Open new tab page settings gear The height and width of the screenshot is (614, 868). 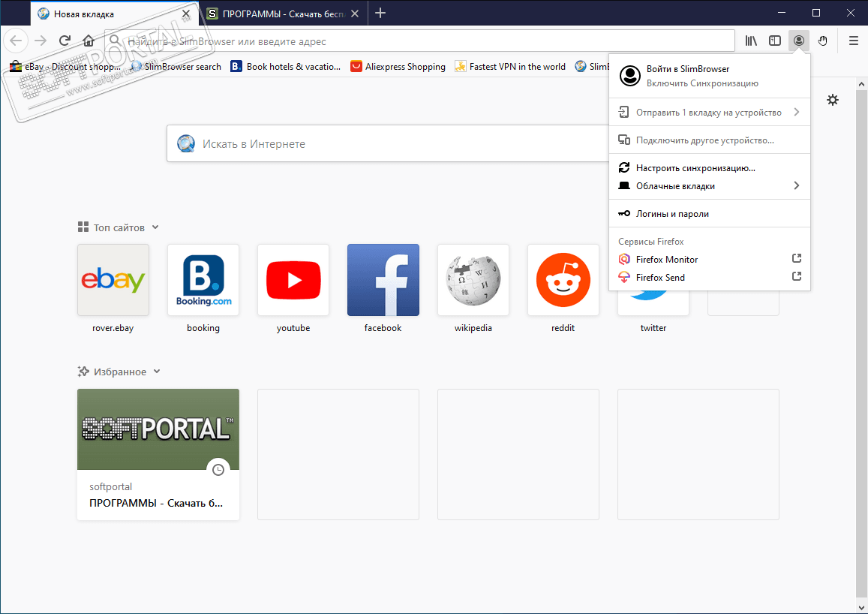pos(833,101)
